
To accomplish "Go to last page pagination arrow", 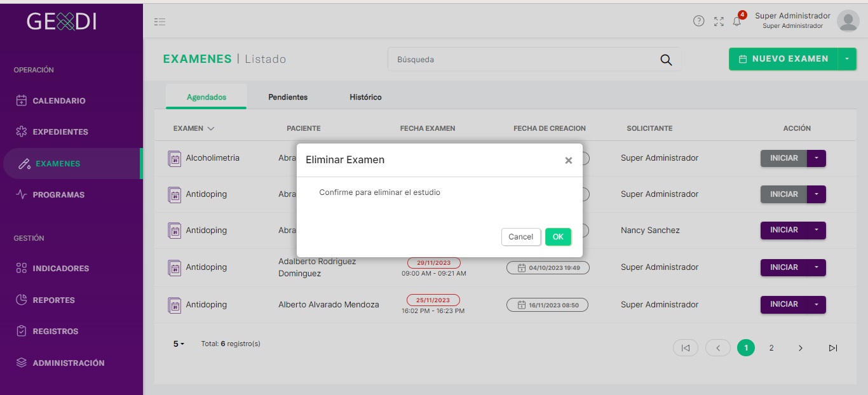I will point(833,348).
